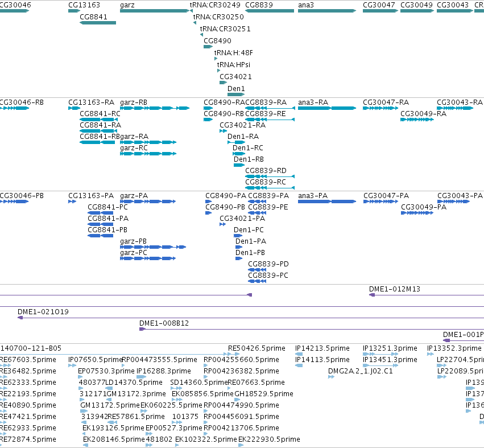Screen dimensions: 484x448
Task: Click the RE50426.5prime EST label
Action: 257,348
